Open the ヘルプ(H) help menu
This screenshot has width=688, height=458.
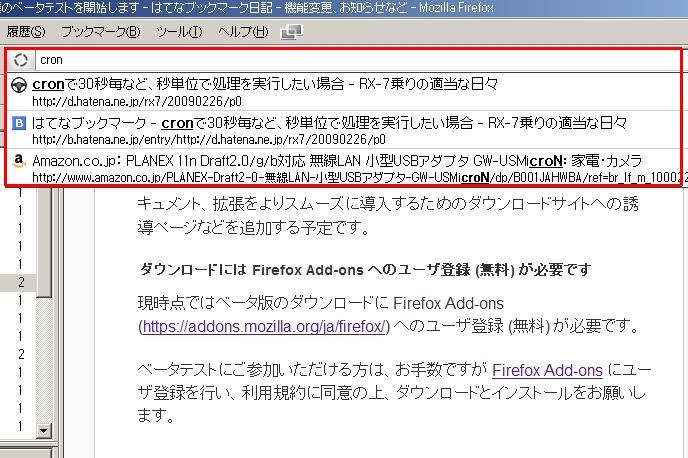pyautogui.click(x=243, y=32)
